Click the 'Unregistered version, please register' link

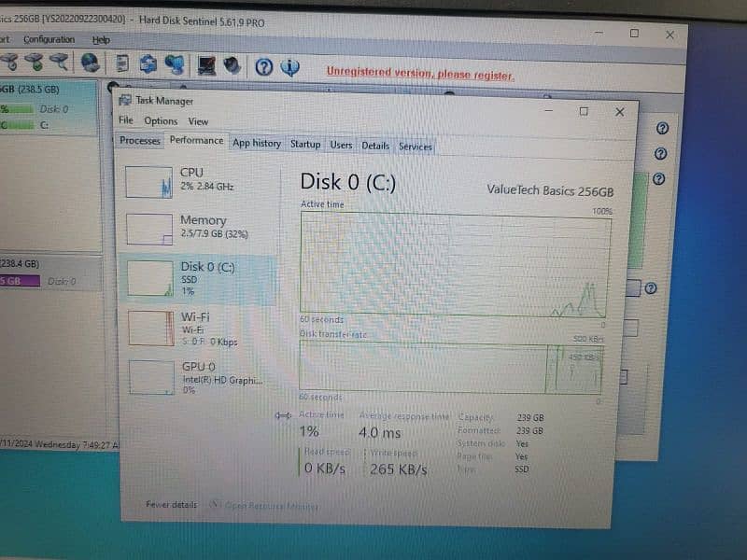tap(419, 74)
